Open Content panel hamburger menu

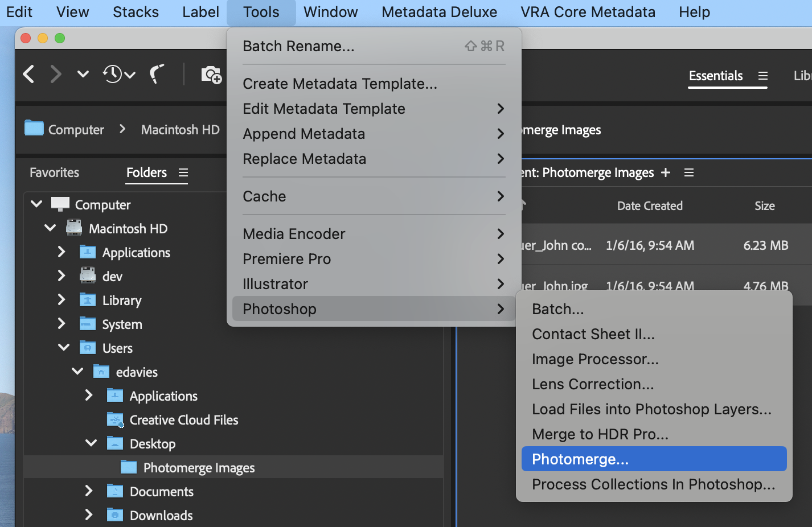coord(689,172)
